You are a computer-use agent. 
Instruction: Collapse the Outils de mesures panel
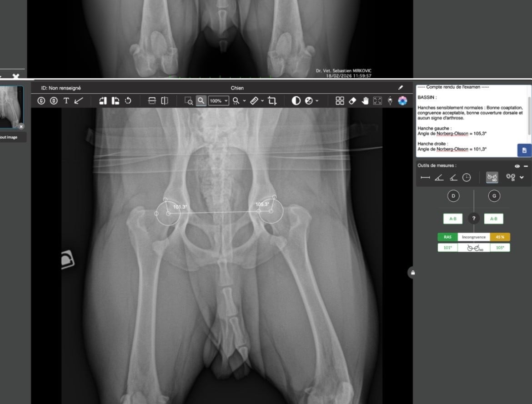click(526, 166)
